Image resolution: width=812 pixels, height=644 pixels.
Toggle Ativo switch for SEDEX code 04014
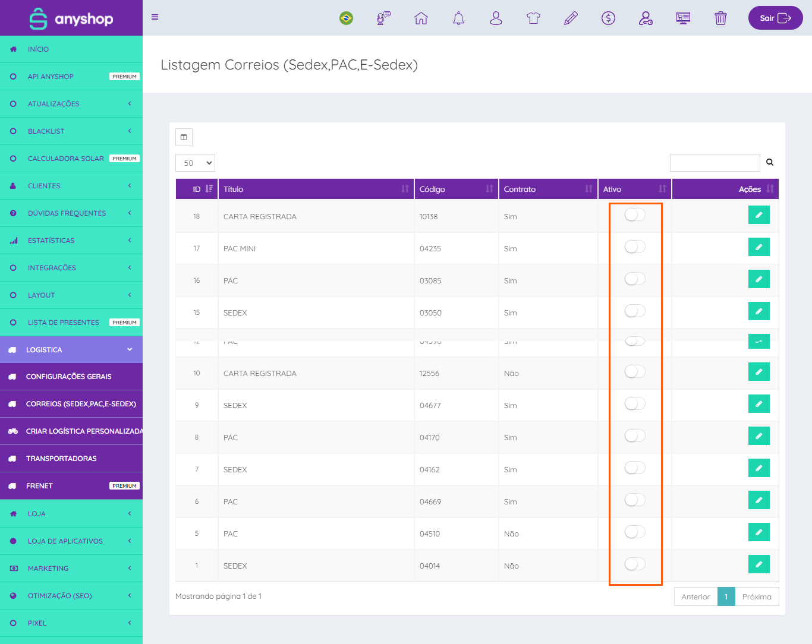pyautogui.click(x=635, y=564)
